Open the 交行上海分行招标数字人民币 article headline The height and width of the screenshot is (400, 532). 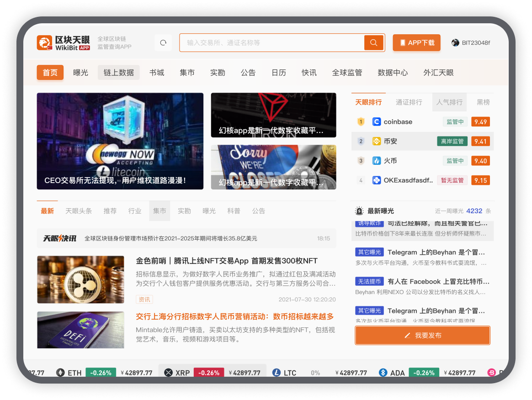(235, 316)
